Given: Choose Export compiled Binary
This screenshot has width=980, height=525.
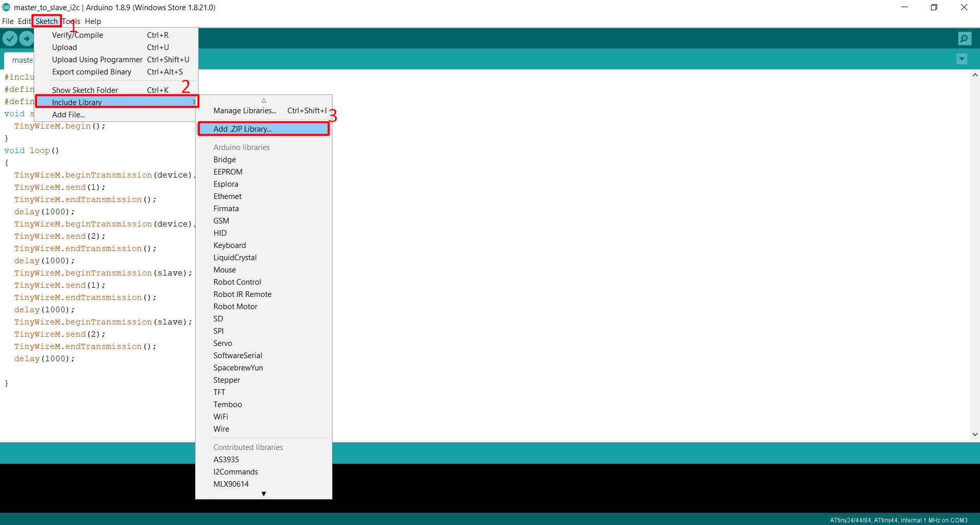Looking at the screenshot, I should [x=116, y=72].
